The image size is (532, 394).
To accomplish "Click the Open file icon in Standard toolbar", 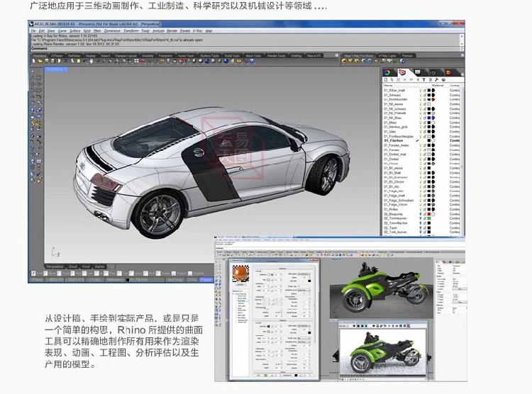I will [40, 62].
